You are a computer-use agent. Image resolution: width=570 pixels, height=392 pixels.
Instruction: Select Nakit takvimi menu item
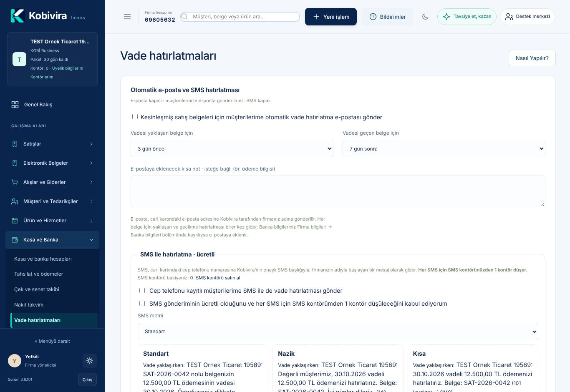click(x=29, y=305)
